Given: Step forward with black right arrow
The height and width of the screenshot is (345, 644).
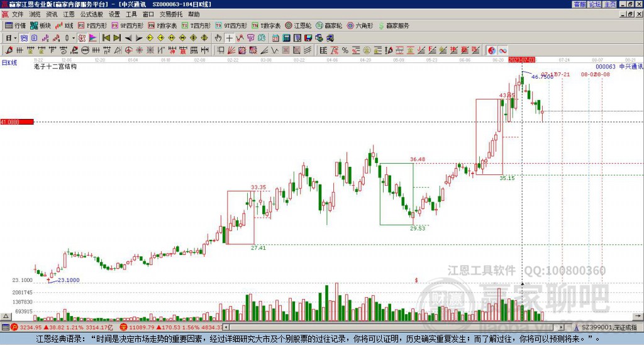Looking at the screenshot, I should (x=139, y=38).
